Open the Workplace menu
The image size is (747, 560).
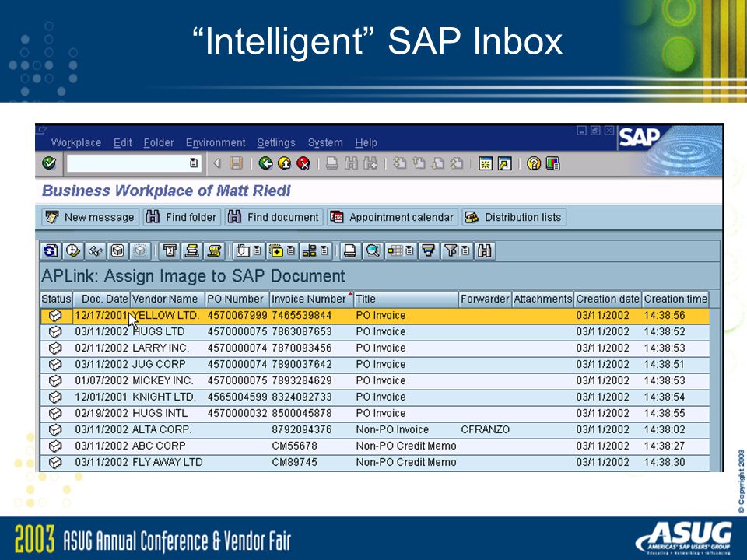coord(76,142)
